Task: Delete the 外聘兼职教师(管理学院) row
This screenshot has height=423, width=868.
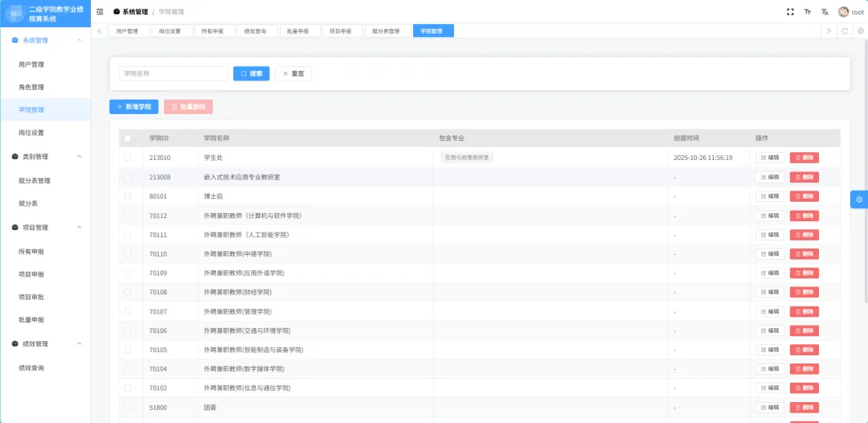Action: pyautogui.click(x=805, y=311)
